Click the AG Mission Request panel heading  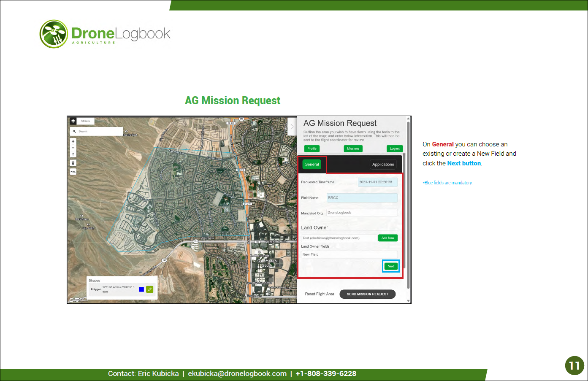pyautogui.click(x=340, y=123)
